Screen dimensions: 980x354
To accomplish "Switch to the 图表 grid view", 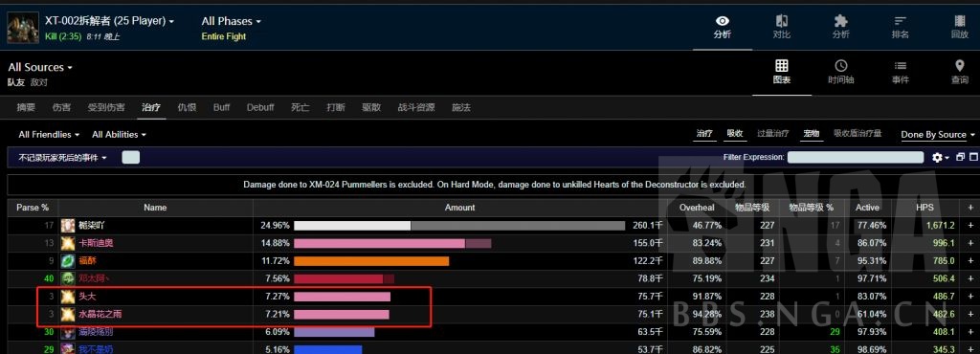I will point(781,73).
